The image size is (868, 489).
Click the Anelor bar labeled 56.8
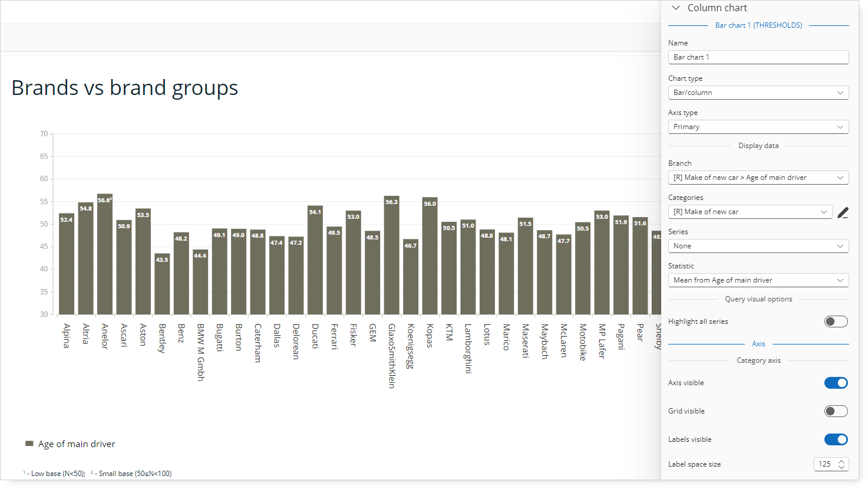pos(105,254)
